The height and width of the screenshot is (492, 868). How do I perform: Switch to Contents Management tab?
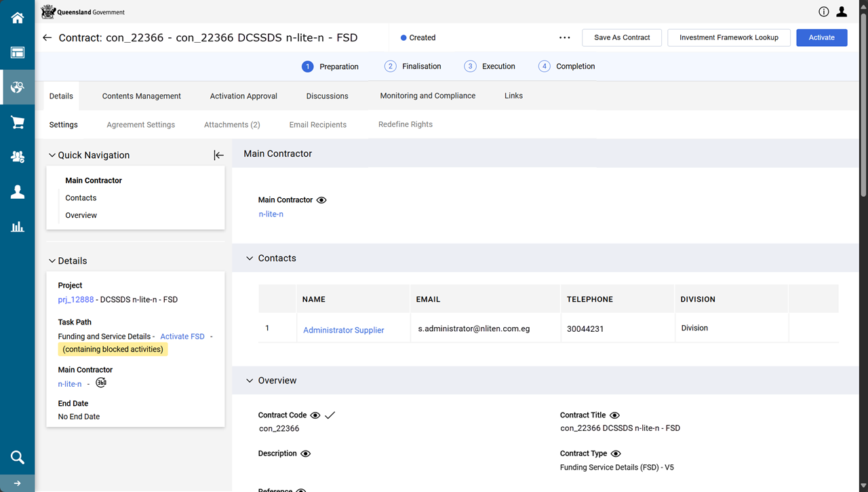click(x=141, y=96)
